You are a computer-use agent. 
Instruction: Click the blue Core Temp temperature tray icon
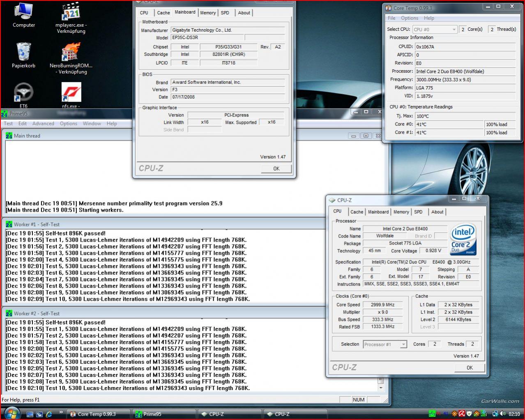tap(446, 414)
